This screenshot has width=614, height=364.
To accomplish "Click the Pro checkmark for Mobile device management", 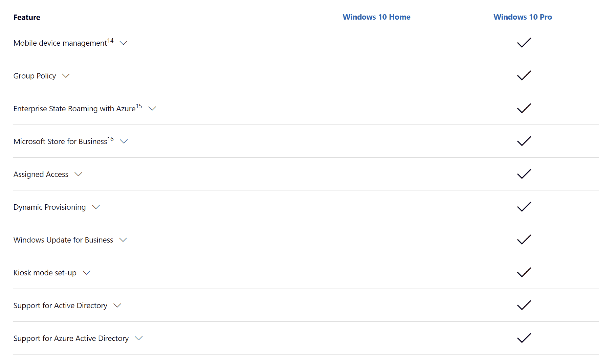I will pyautogui.click(x=524, y=43).
